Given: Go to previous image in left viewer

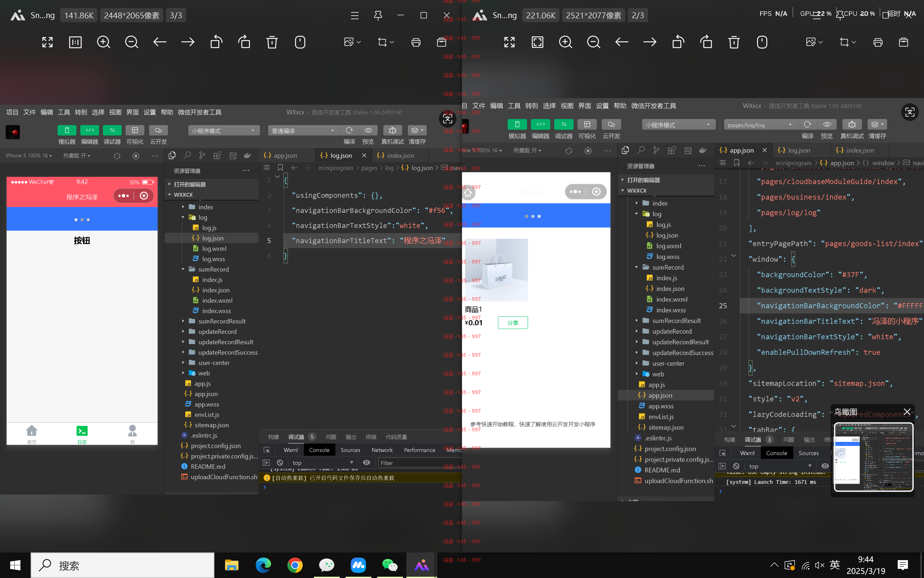Looking at the screenshot, I should [x=160, y=42].
